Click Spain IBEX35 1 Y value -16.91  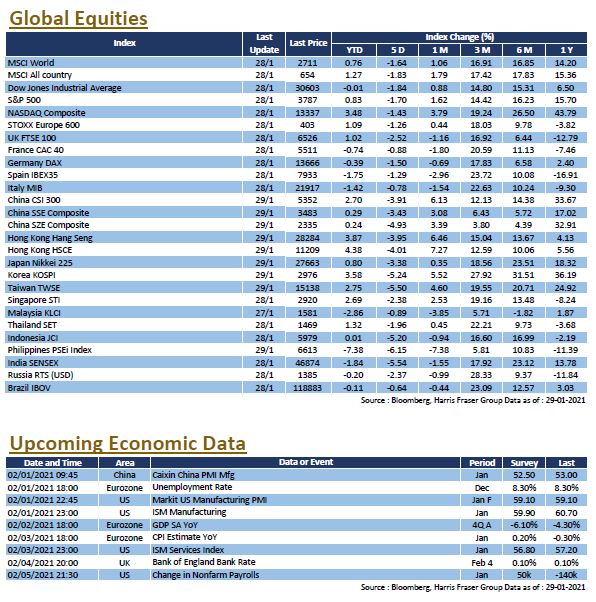pos(566,175)
